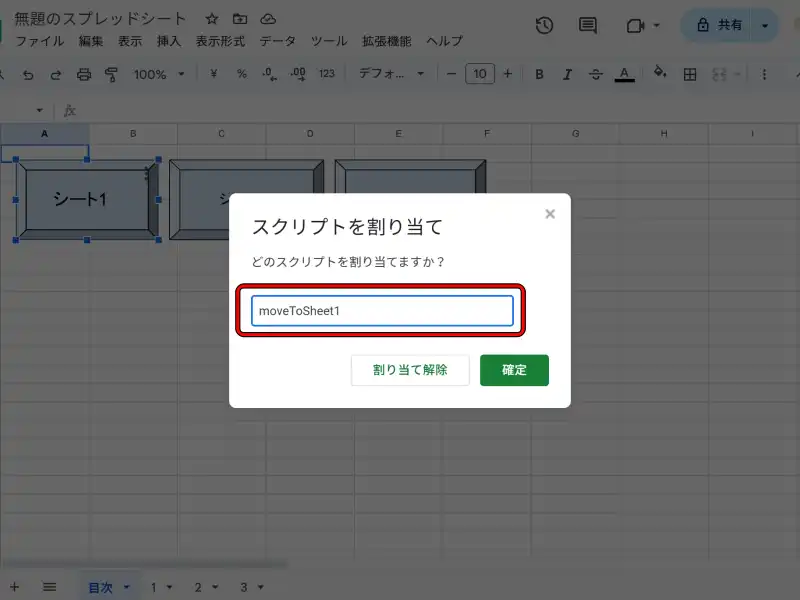Open the camera meeting dropdown arrow

click(657, 26)
